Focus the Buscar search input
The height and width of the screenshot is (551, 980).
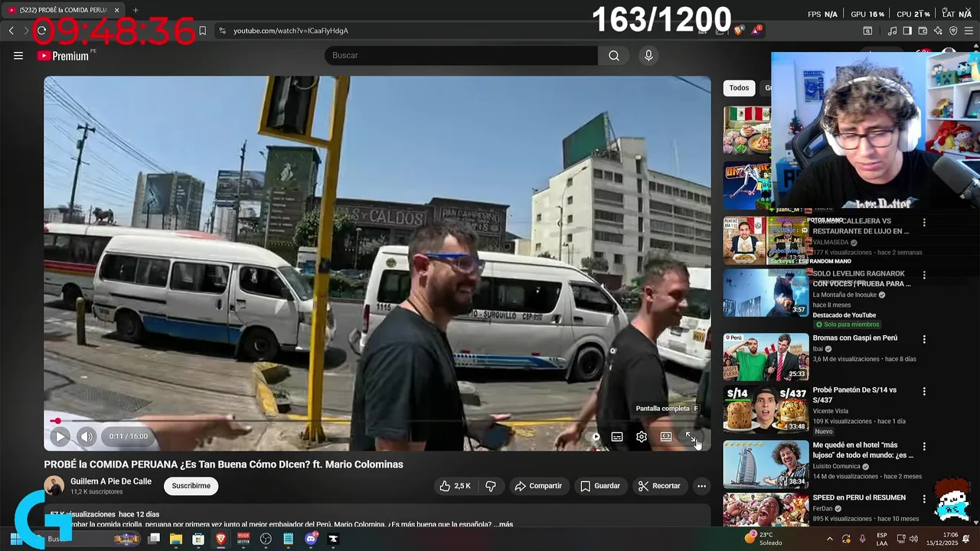(461, 56)
